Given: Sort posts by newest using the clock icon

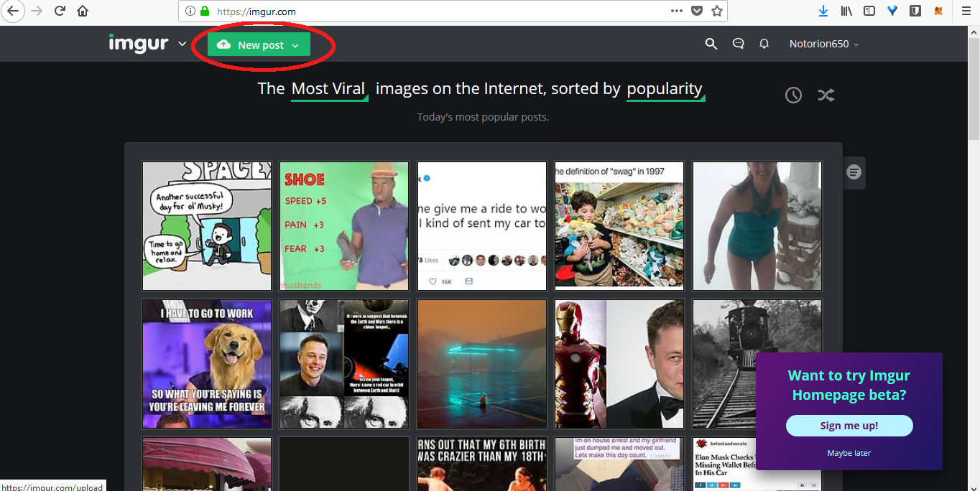Looking at the screenshot, I should (x=793, y=95).
